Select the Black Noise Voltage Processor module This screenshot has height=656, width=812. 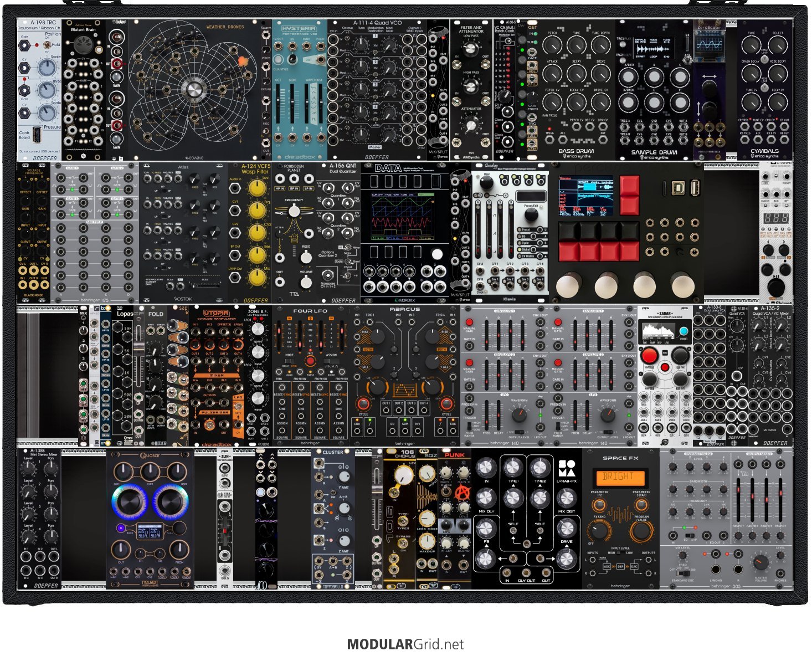point(34,232)
